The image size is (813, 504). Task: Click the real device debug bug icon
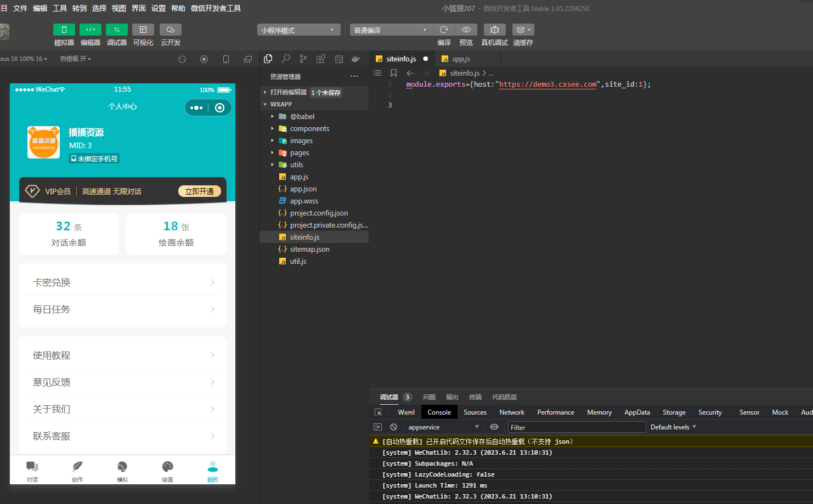pyautogui.click(x=494, y=30)
